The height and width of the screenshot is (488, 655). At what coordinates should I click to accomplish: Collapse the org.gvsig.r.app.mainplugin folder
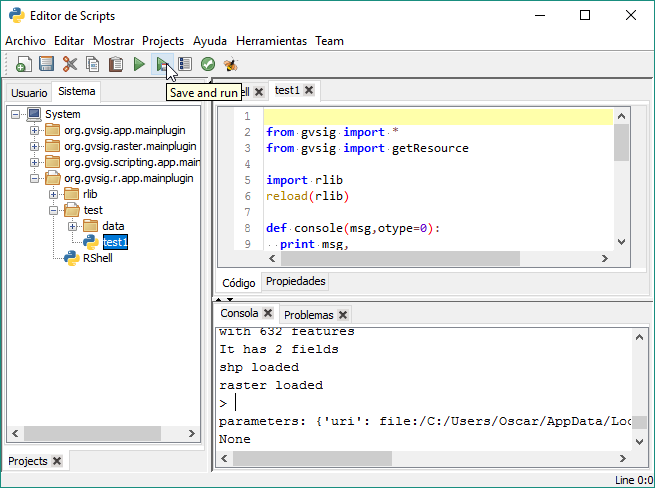coord(35,179)
